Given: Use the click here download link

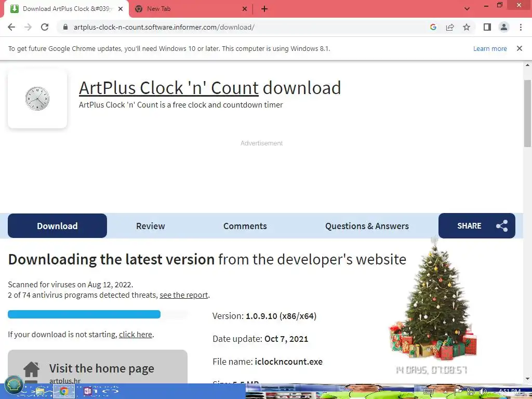Looking at the screenshot, I should point(136,335).
